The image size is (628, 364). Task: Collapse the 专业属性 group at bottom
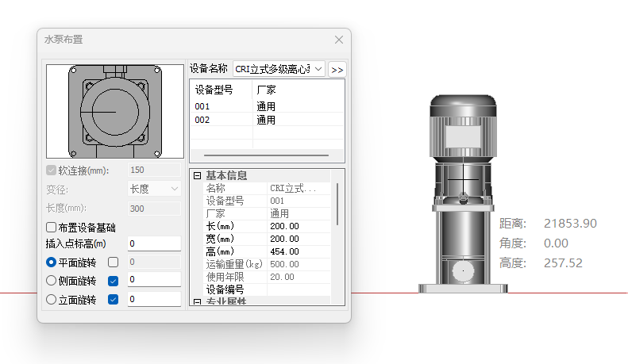click(197, 302)
